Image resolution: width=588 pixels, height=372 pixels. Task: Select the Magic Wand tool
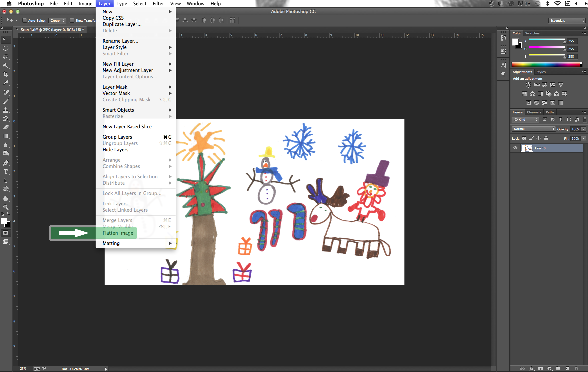6,66
